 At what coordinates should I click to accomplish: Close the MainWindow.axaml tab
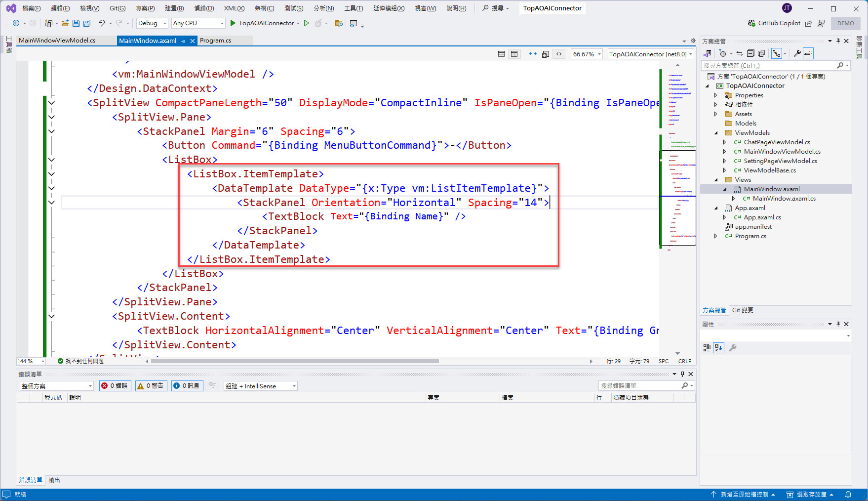pos(193,41)
